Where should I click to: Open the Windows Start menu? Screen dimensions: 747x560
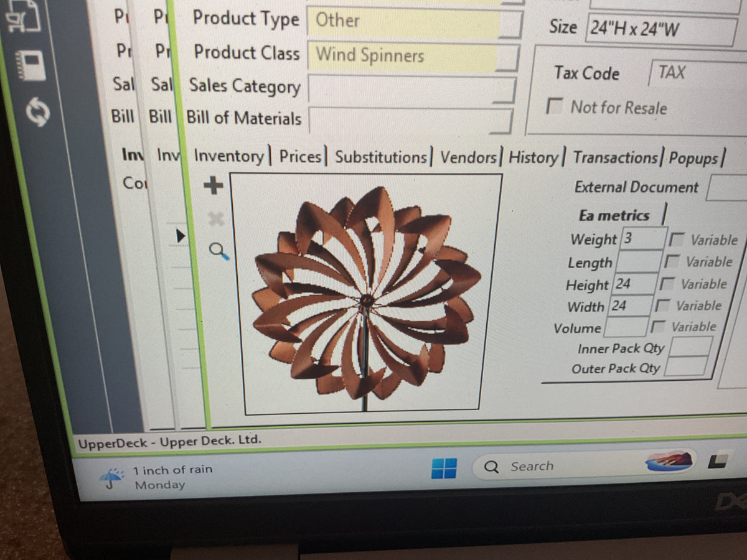click(x=444, y=468)
